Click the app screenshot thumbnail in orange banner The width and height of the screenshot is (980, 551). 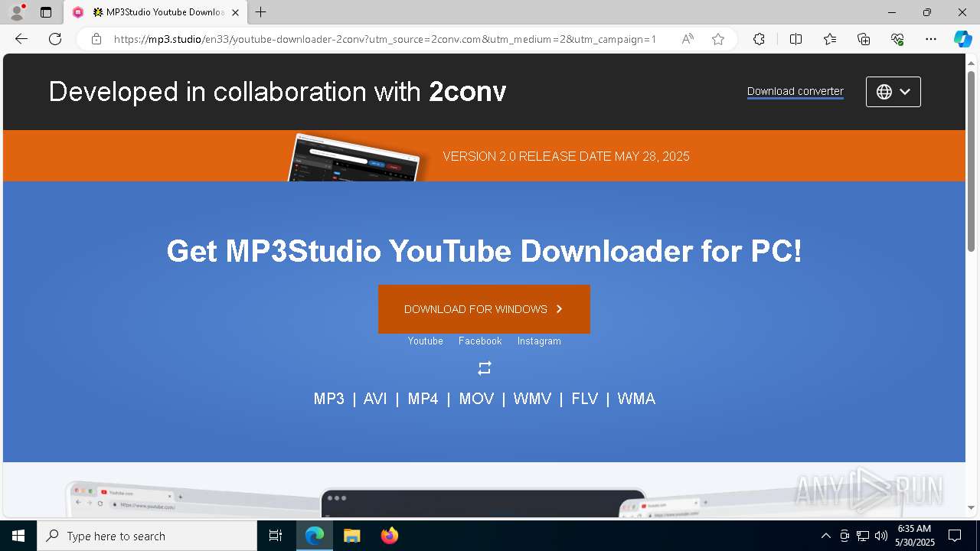point(354,158)
